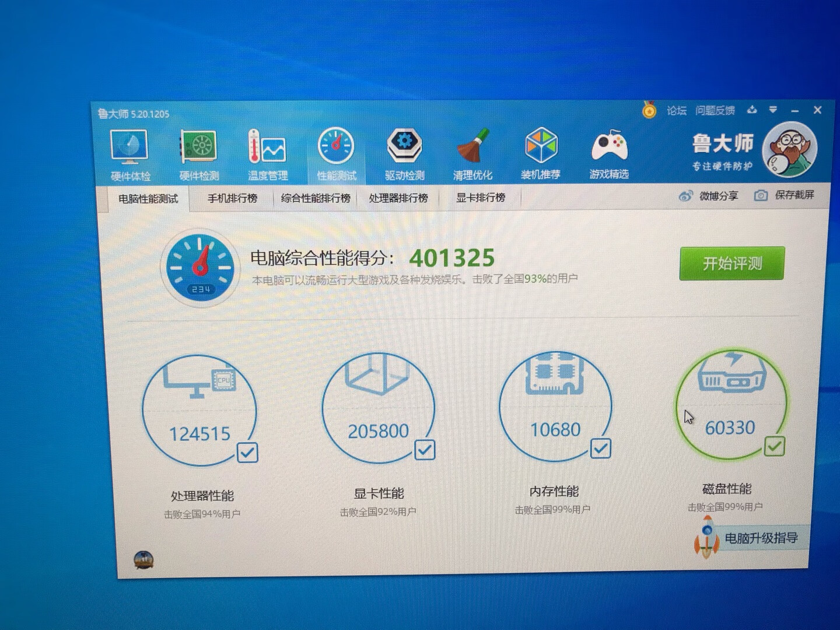
Task: Open 装机推荐 cube icon
Action: pyautogui.click(x=541, y=145)
